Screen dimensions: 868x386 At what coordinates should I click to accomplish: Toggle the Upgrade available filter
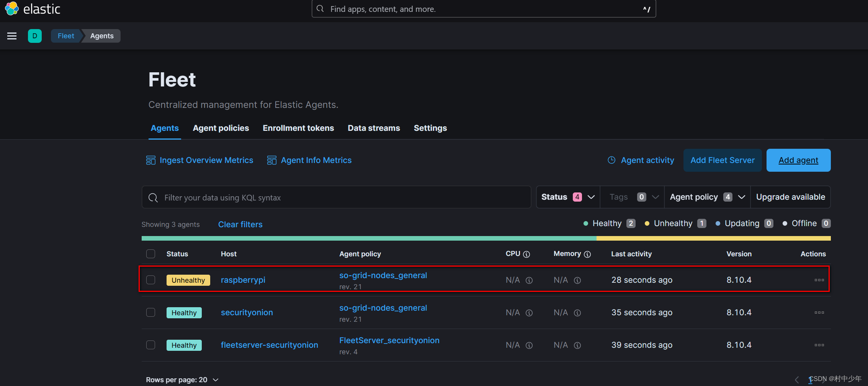(x=790, y=197)
